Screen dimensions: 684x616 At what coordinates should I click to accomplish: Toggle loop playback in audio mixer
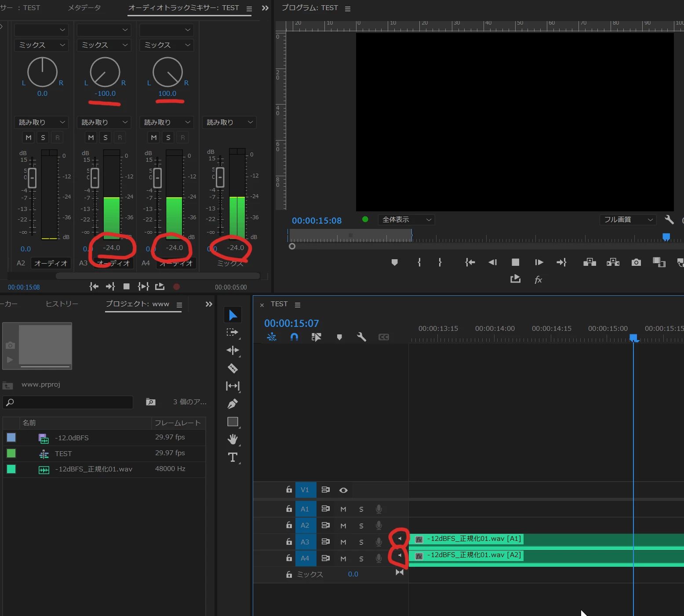point(160,286)
